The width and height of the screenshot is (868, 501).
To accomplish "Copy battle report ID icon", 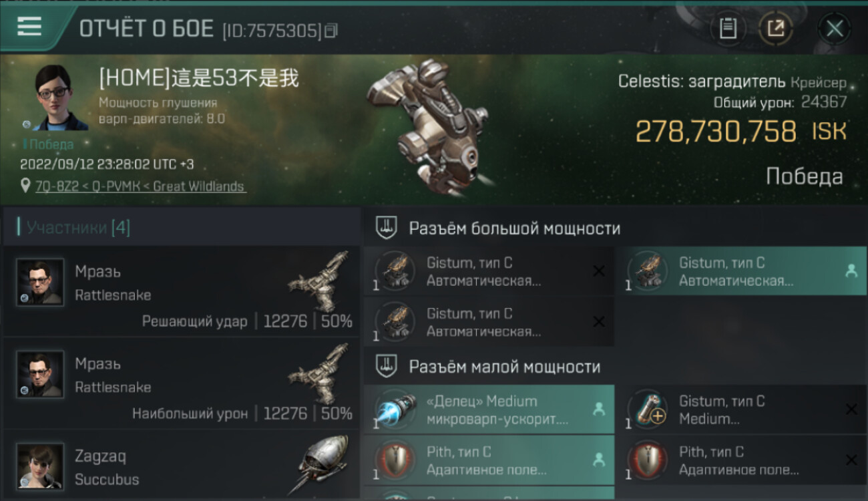I will click(331, 29).
